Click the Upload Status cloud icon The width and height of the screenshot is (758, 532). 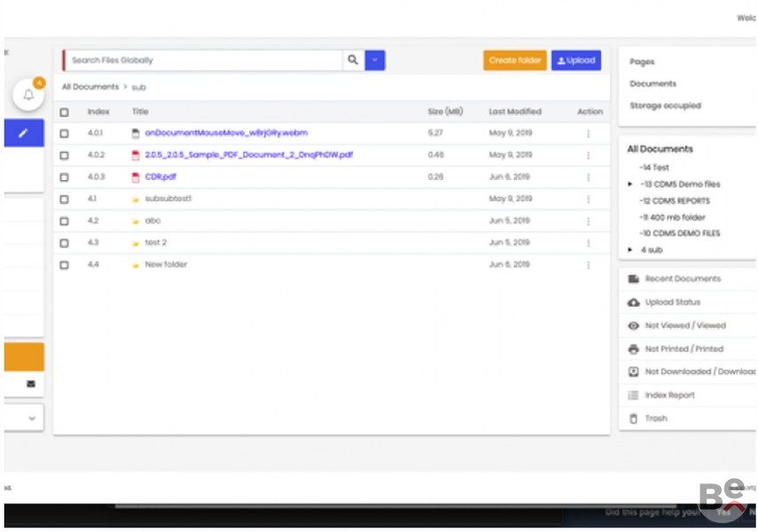pyautogui.click(x=633, y=302)
